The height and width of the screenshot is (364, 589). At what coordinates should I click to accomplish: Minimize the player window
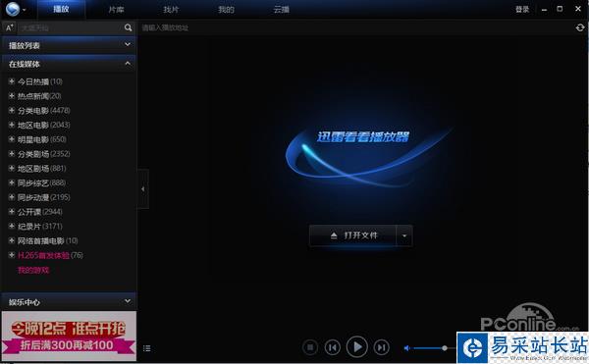coord(544,10)
